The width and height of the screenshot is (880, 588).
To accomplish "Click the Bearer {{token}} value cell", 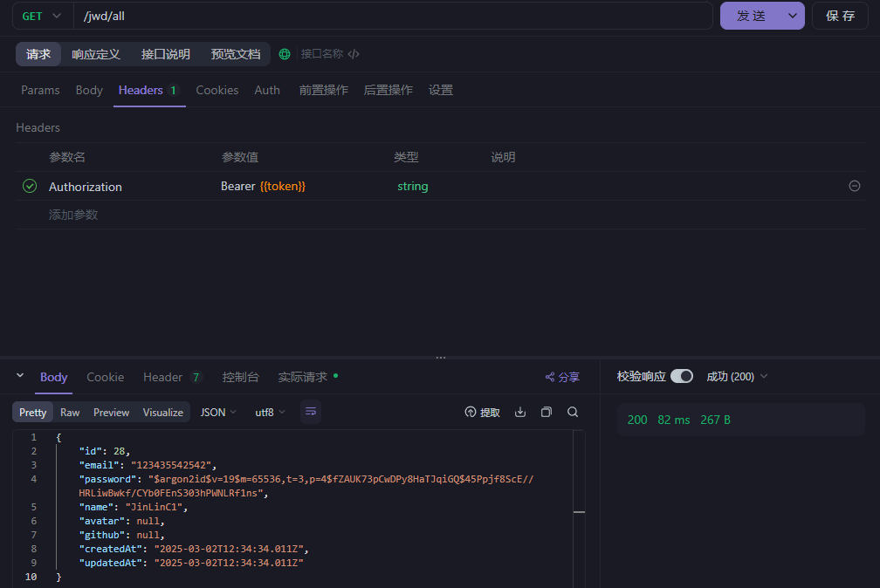I will pyautogui.click(x=264, y=187).
